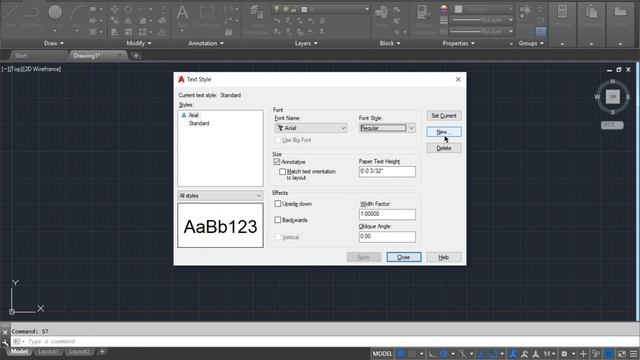Image resolution: width=640 pixels, height=360 pixels.
Task: Open the Layer Properties manager icon
Action: (x=256, y=18)
